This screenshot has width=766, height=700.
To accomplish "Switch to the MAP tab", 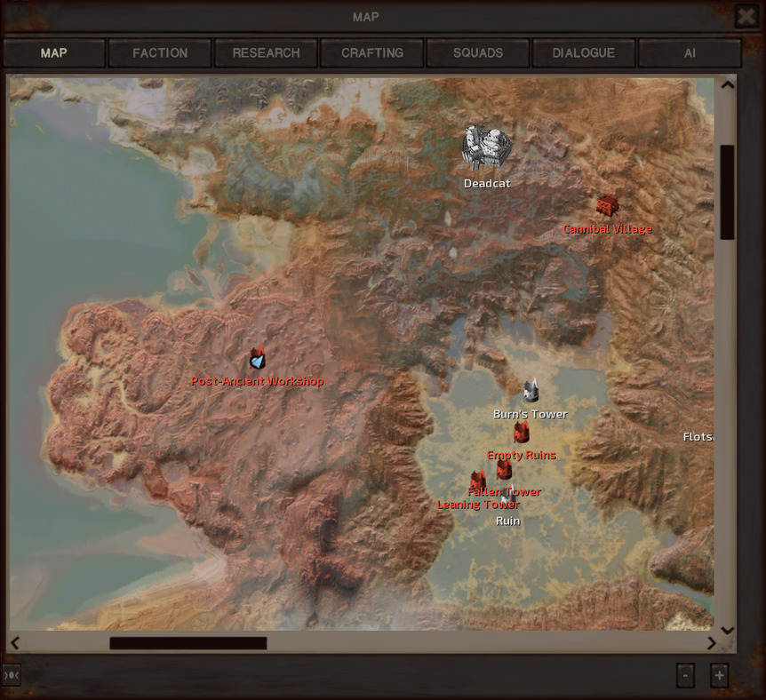I will coord(53,52).
